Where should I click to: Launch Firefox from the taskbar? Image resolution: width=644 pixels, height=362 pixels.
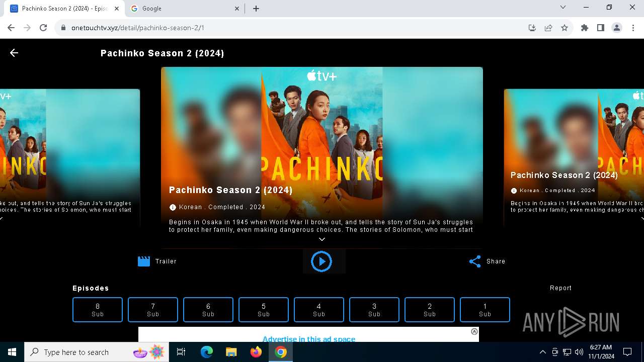(256, 352)
